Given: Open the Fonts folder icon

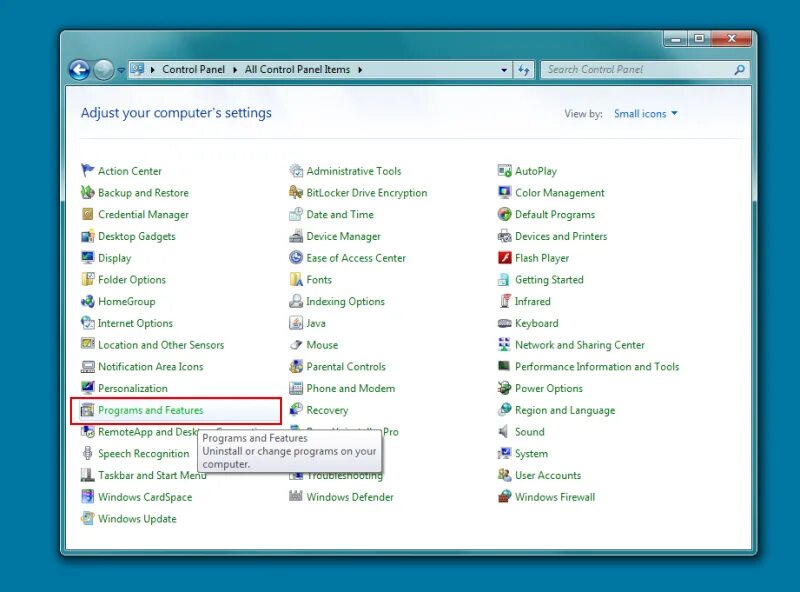Looking at the screenshot, I should click(x=296, y=279).
